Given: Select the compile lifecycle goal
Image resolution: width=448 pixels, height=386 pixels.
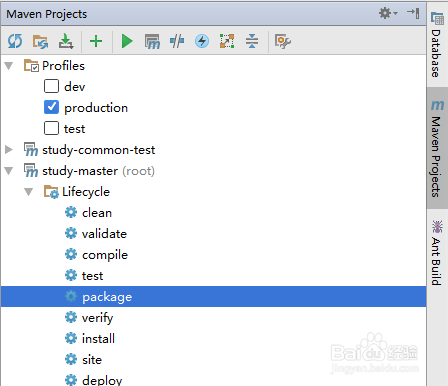Looking at the screenshot, I should pos(105,255).
